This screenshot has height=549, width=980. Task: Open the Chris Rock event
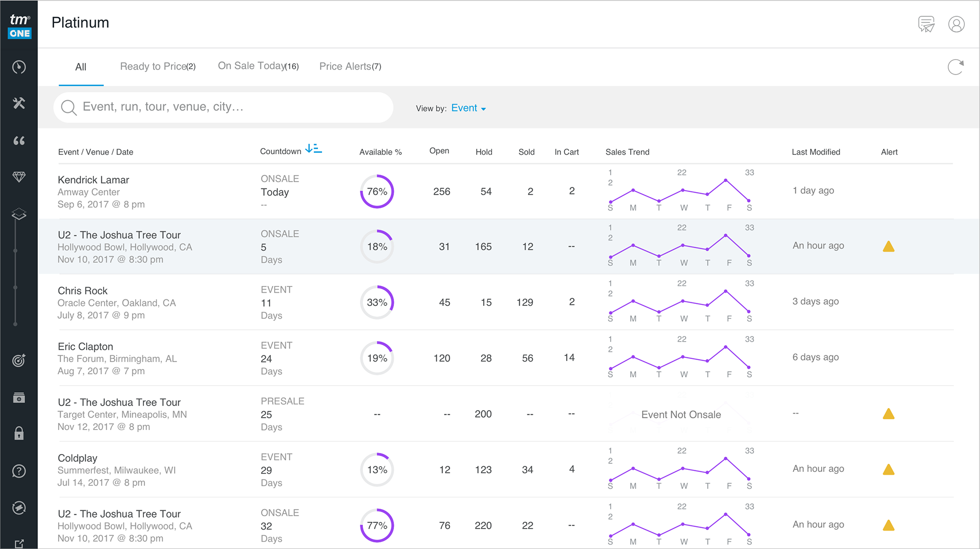pyautogui.click(x=83, y=291)
